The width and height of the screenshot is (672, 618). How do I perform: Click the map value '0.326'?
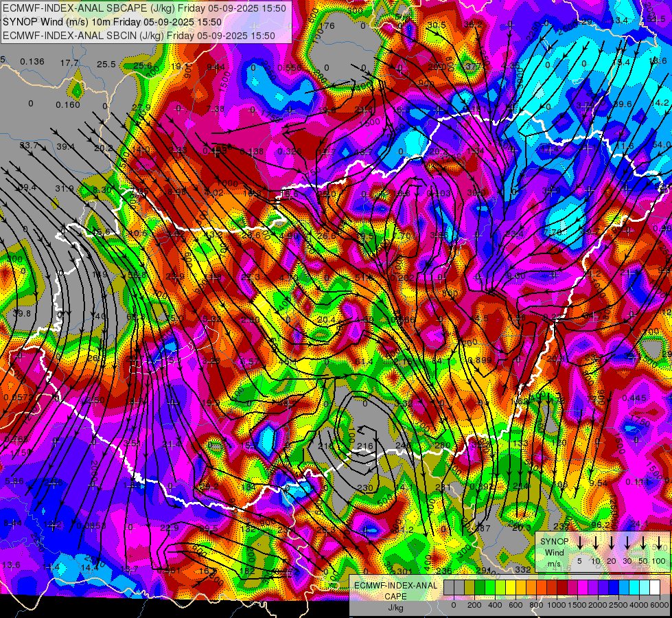(289, 151)
